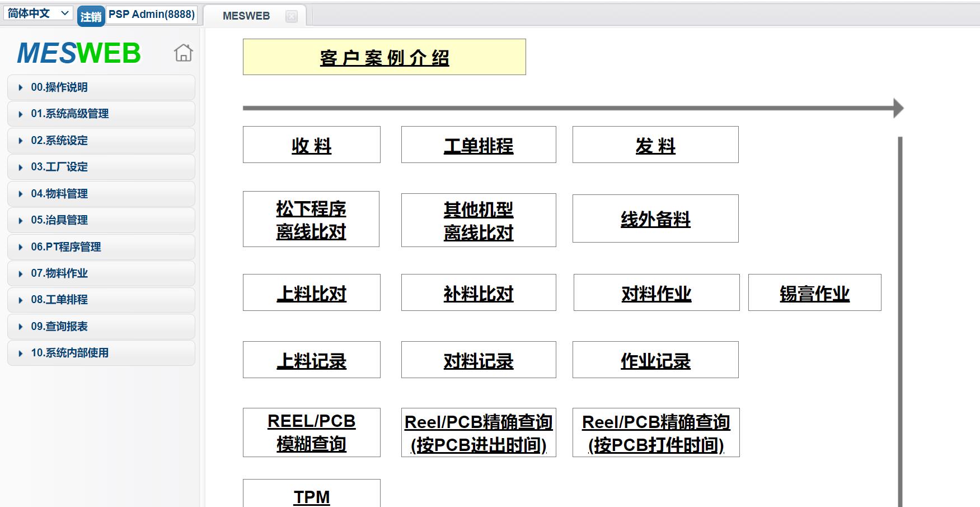The image size is (980, 507).
Task: Open 收料 link
Action: point(312,145)
